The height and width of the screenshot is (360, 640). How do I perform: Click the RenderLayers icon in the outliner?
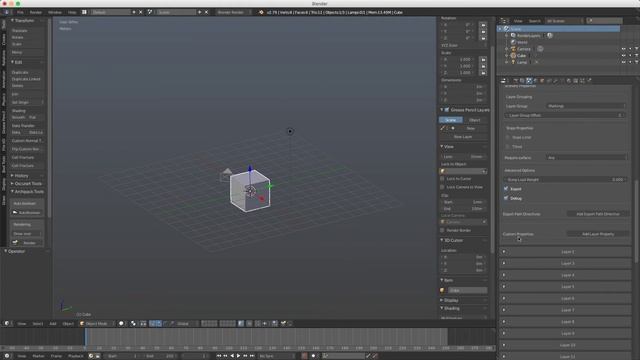tap(513, 36)
